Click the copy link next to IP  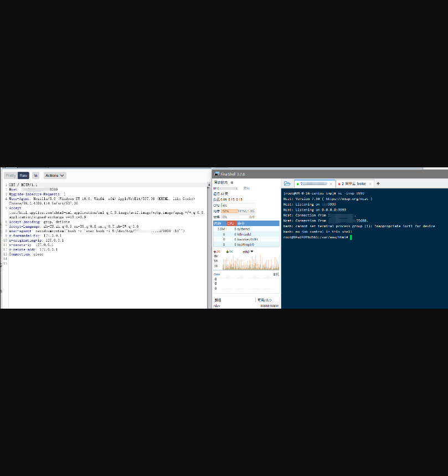246,188
